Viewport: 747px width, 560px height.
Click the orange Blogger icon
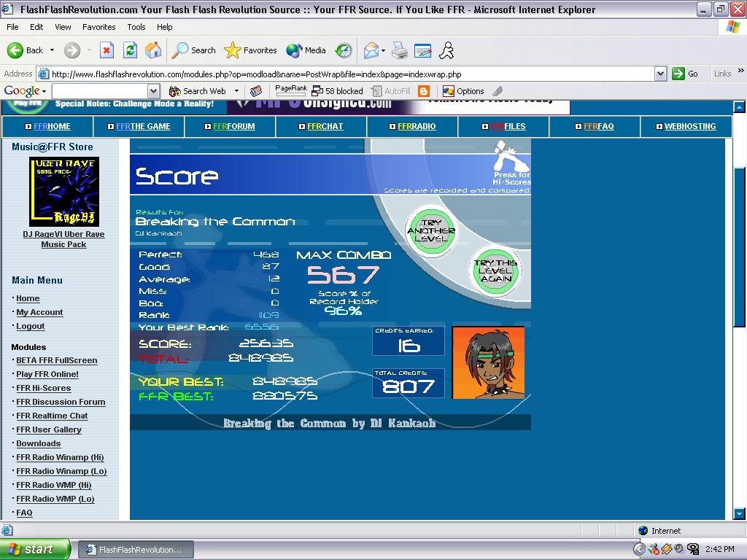pyautogui.click(x=424, y=91)
